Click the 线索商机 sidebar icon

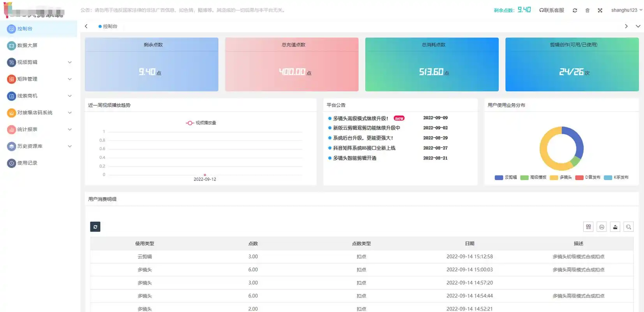11,96
